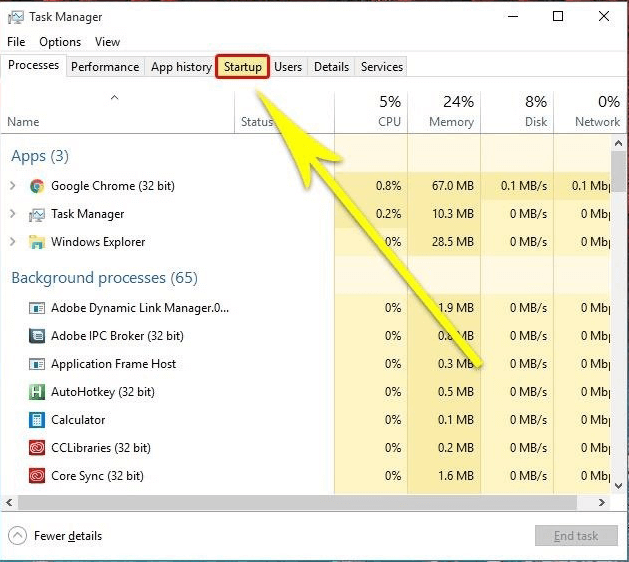Select the Windows Explorer row name

click(98, 242)
